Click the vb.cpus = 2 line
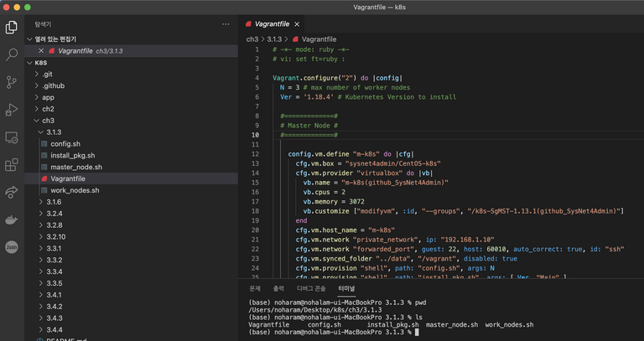Screen dimensions: 644x341 coord(324,192)
